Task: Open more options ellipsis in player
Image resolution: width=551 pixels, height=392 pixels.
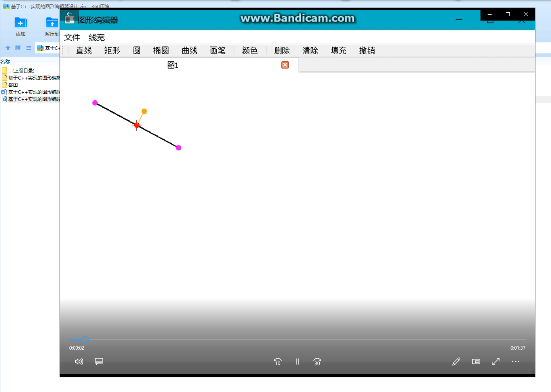Action: tap(516, 362)
